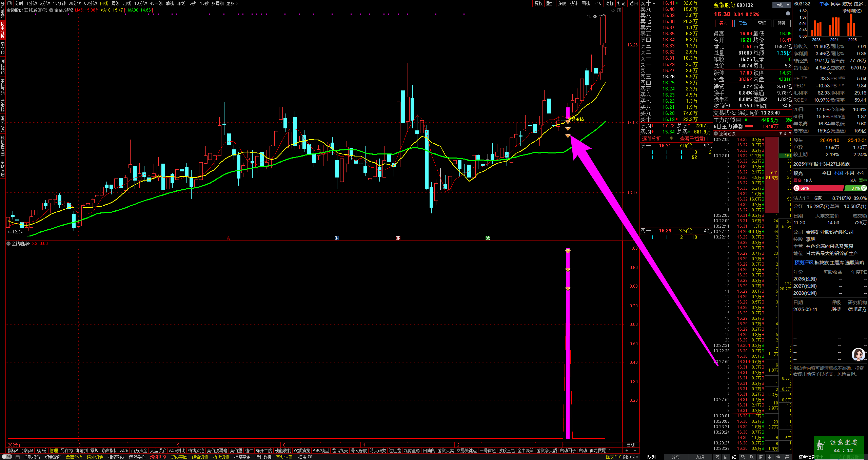Screen dimensions: 868x460
Task: Click the sort arrows icon in 逐笔还原
Action: coord(785,133)
